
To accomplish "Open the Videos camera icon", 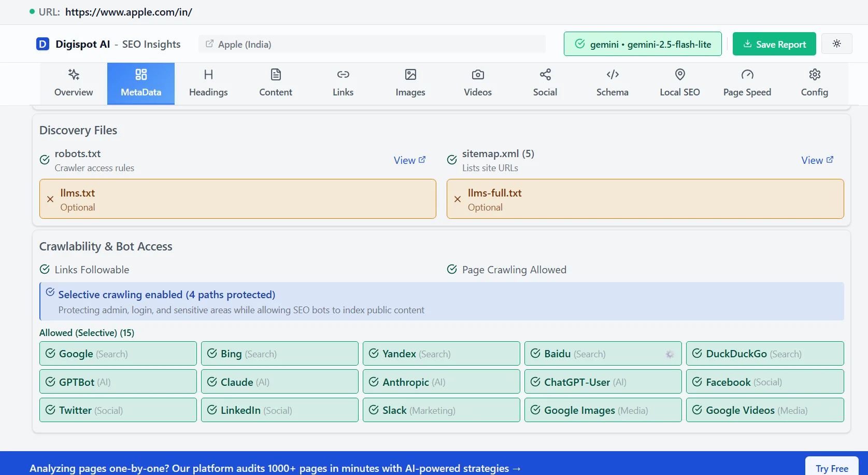I will 477,75.
